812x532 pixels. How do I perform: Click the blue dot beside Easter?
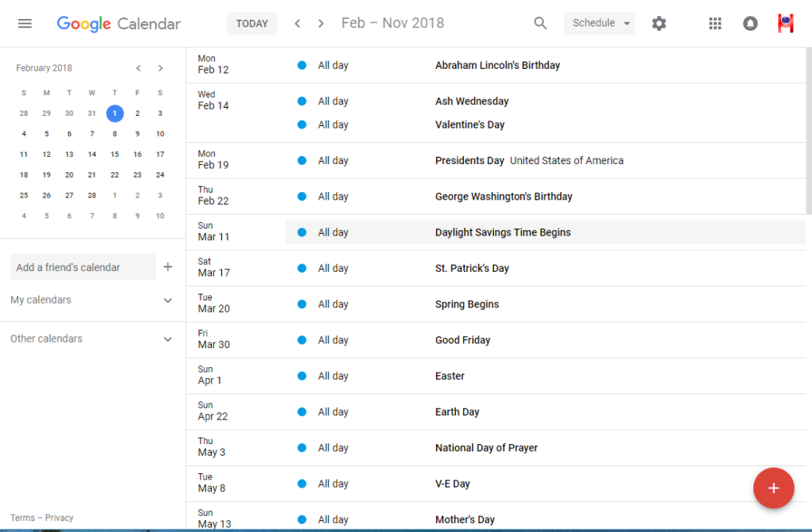point(302,376)
